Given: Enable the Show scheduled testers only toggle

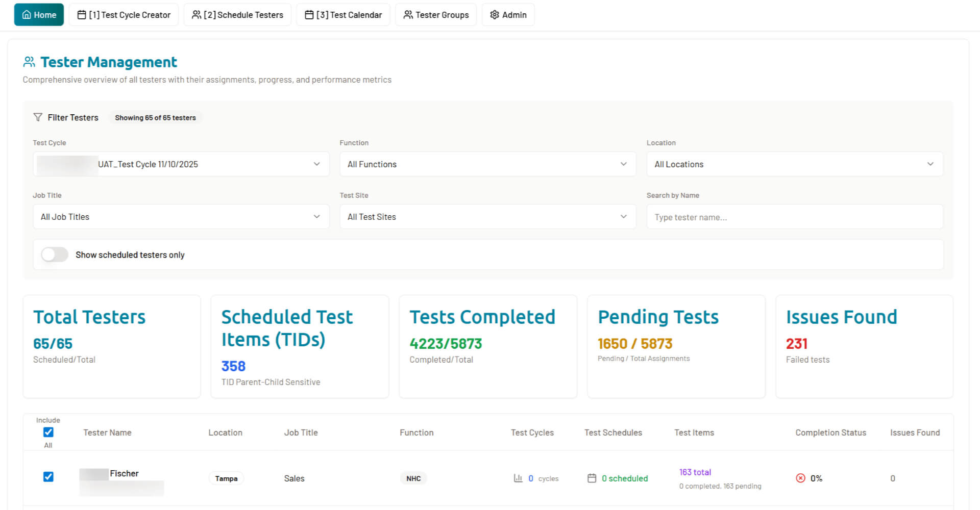Looking at the screenshot, I should point(54,254).
